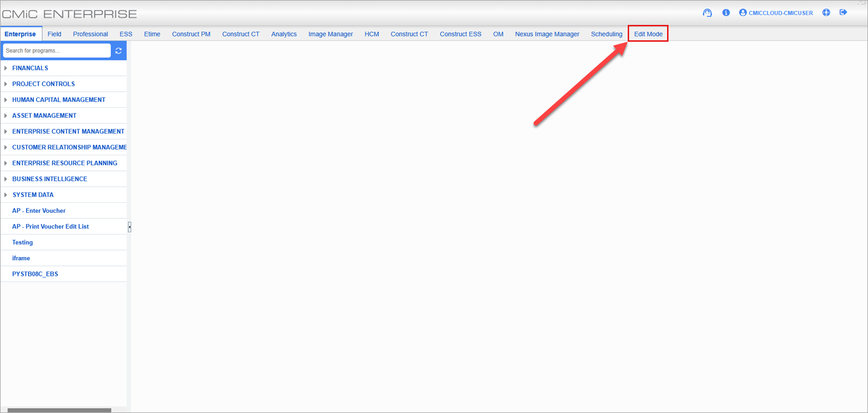Image resolution: width=868 pixels, height=413 pixels.
Task: Expand Enterprise Content Management menu
Action: [6, 132]
